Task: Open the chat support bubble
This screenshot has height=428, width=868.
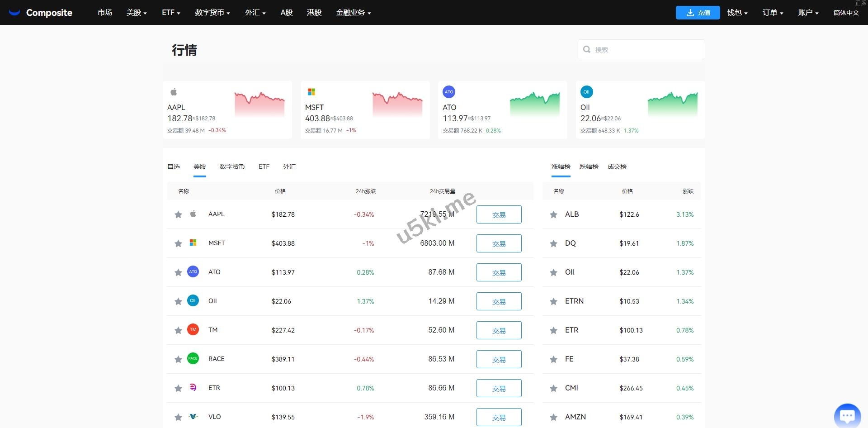Action: click(847, 415)
